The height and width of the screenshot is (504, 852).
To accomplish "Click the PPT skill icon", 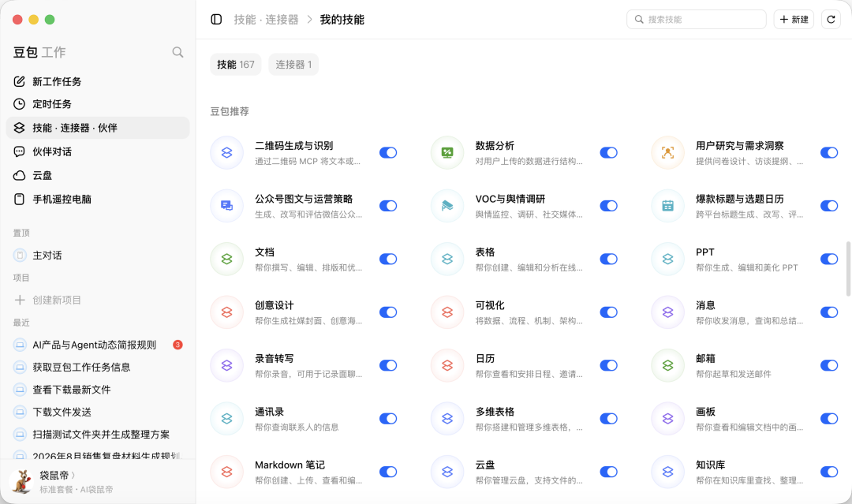I will (668, 259).
